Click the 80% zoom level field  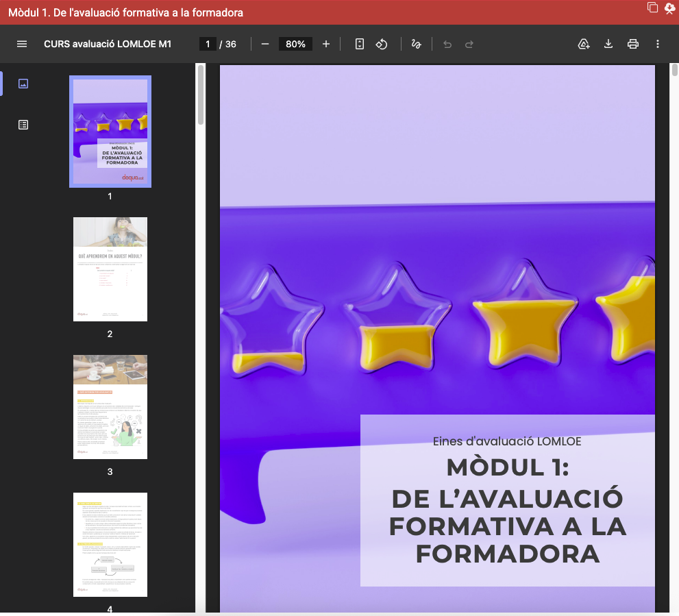(295, 44)
